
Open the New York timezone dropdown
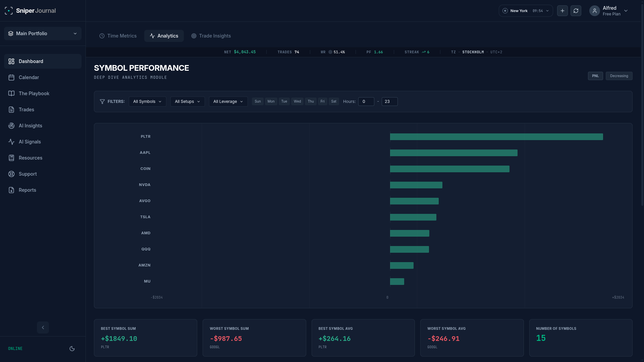point(526,11)
